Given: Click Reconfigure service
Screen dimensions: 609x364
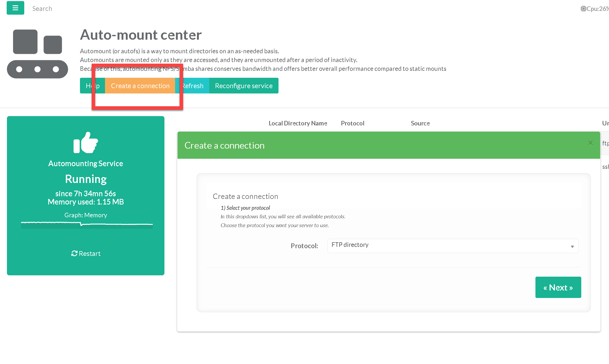Looking at the screenshot, I should [x=244, y=86].
